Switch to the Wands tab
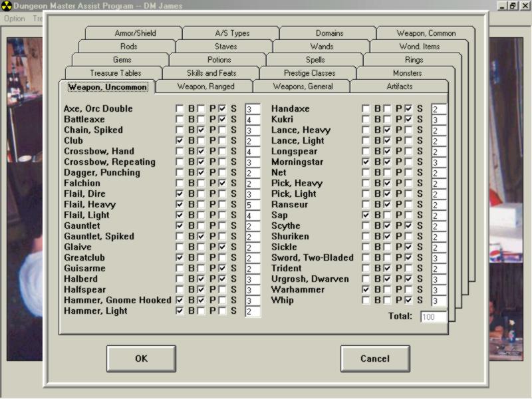The image size is (532, 399). (322, 47)
